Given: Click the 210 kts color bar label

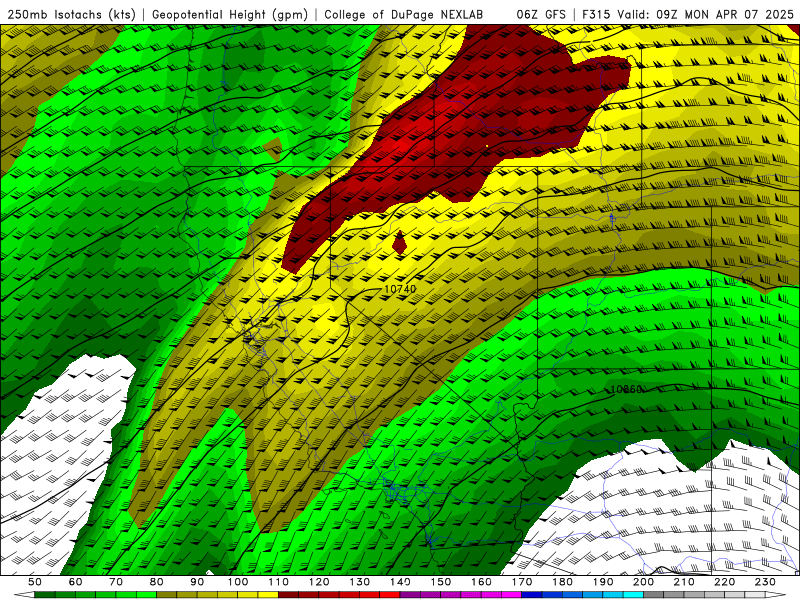Looking at the screenshot, I should coord(684,582).
